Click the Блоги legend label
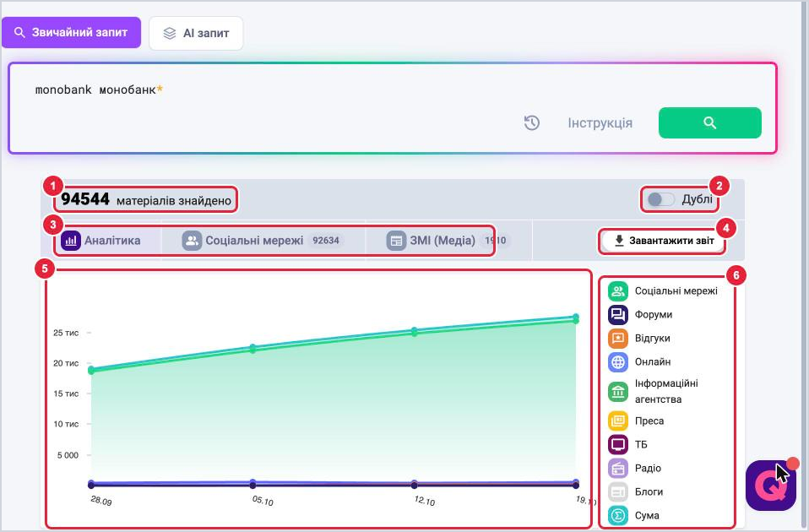 click(649, 492)
